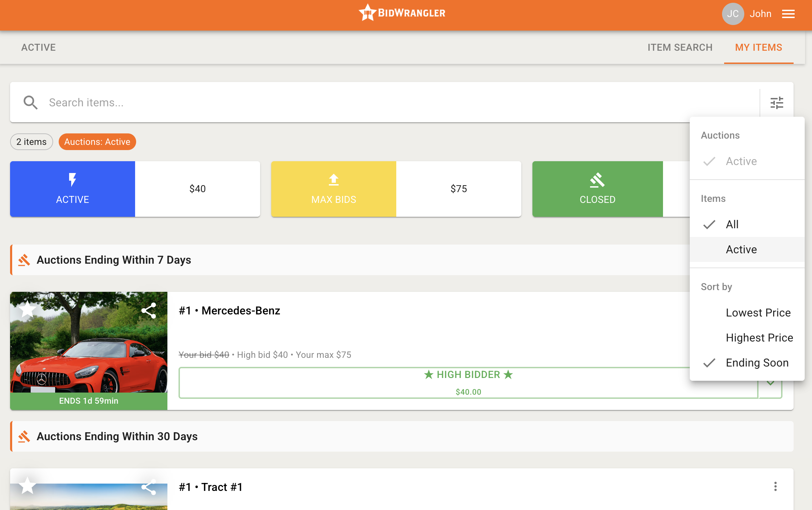The width and height of the screenshot is (812, 510).
Task: Open the blue Active summary card
Action: click(x=135, y=189)
